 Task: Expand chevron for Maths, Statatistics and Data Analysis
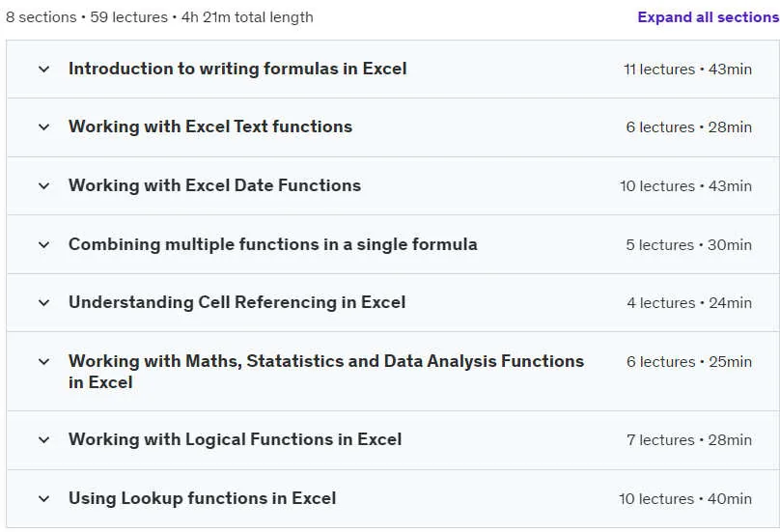[x=43, y=362]
